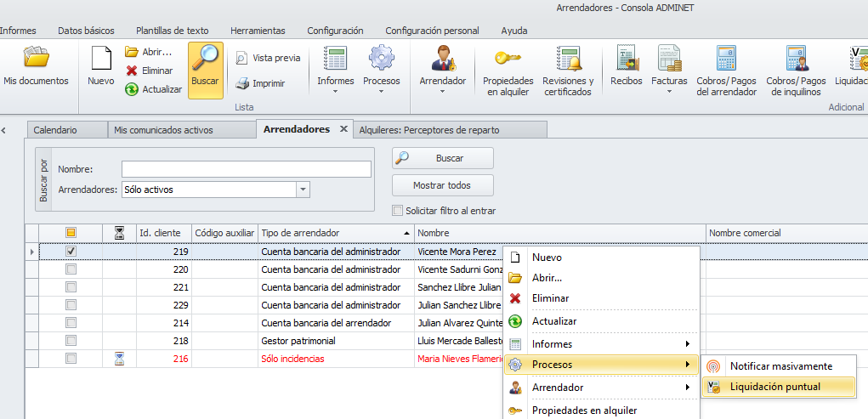Tick the checkbox for client 220 row
868x419 pixels.
pos(71,269)
